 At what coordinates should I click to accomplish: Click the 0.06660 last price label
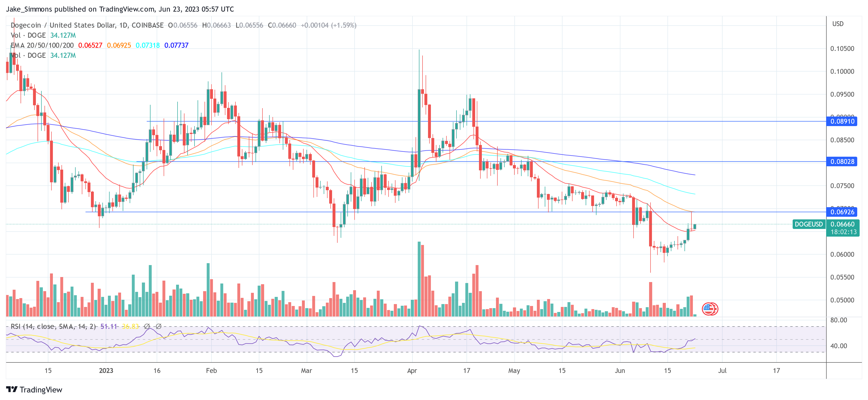click(x=842, y=224)
